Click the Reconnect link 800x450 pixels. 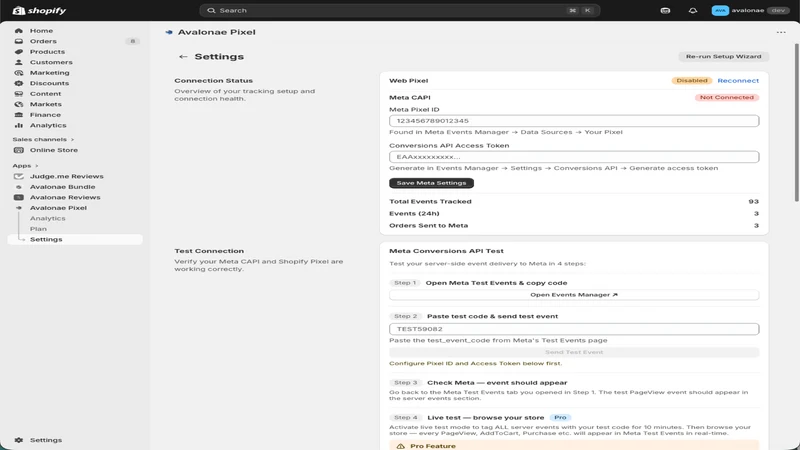pos(738,81)
